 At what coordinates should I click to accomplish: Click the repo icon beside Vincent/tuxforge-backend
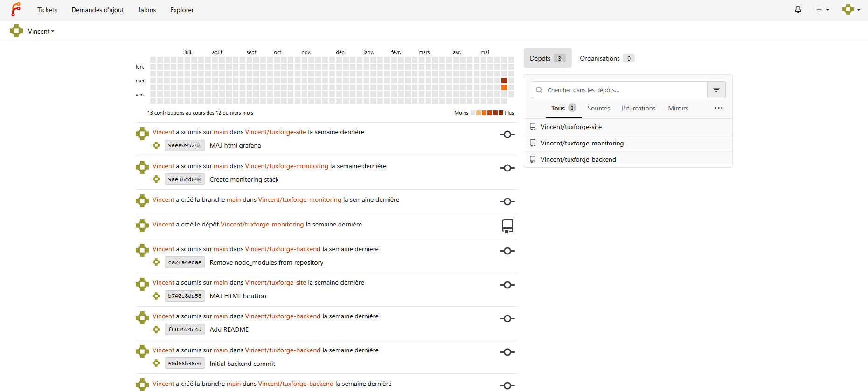pos(533,159)
